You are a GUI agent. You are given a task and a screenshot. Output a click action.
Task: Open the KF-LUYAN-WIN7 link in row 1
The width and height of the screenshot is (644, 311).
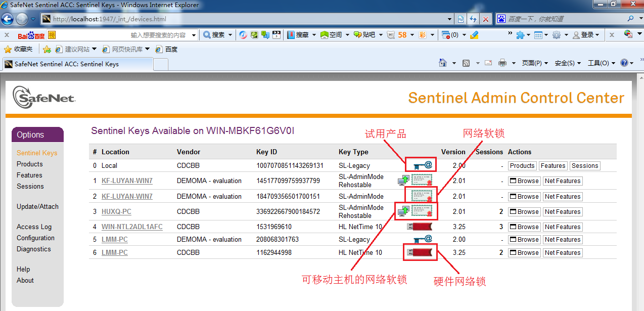click(127, 181)
